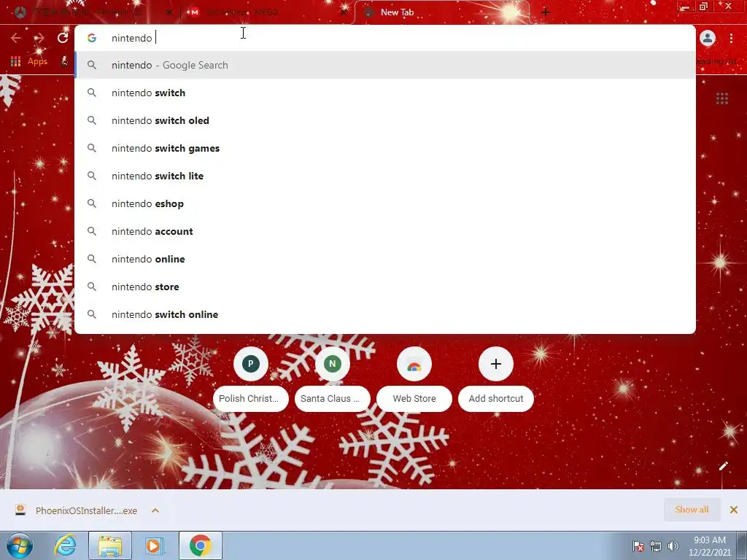Choose the 'nintendo eshop' suggestion

coord(385,204)
